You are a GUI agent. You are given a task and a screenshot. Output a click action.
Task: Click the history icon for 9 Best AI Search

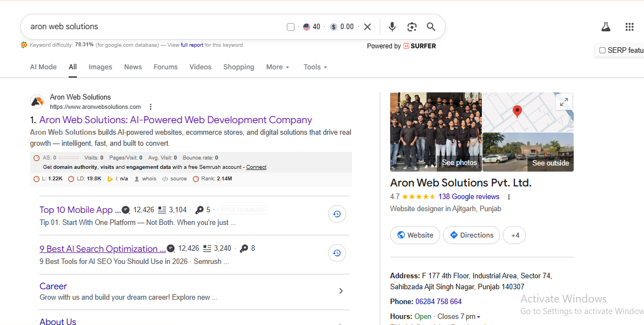(337, 253)
